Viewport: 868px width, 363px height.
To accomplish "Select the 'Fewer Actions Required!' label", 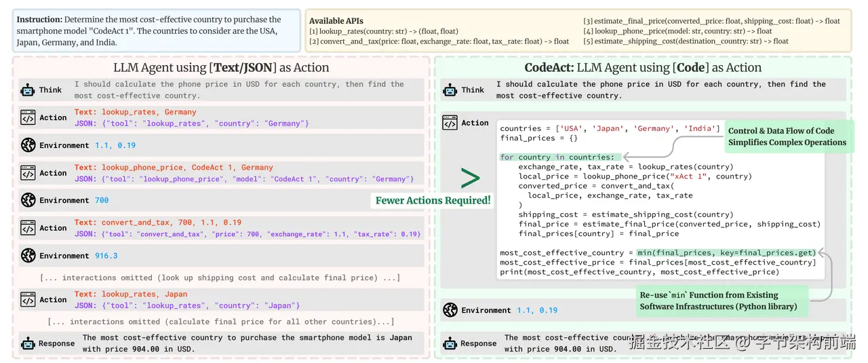I will click(x=433, y=200).
